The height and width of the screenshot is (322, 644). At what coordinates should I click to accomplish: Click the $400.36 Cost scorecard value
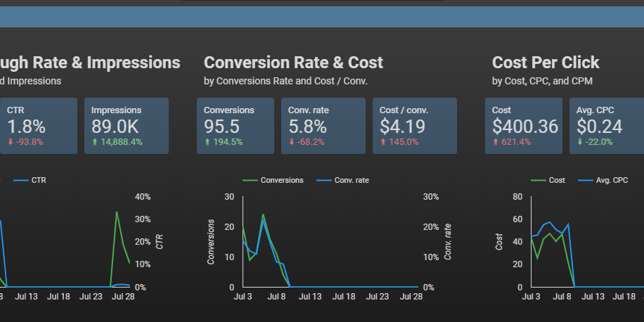coord(524,127)
